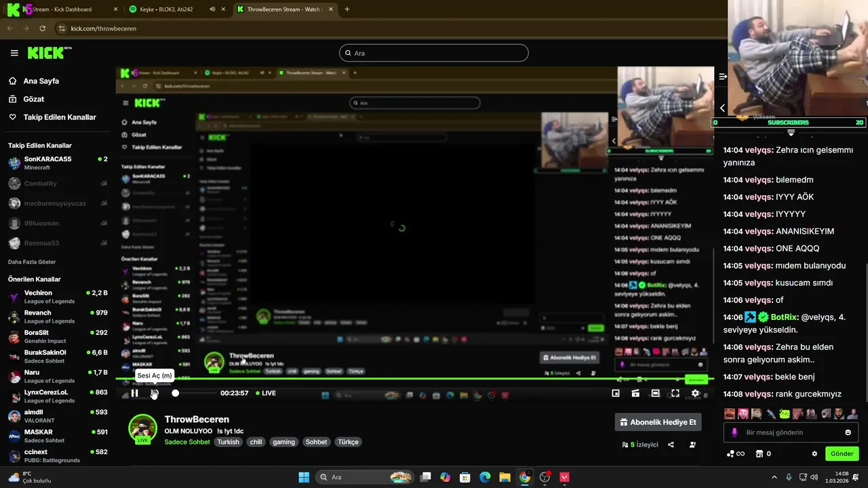The image size is (868, 488).
Task: Pause the live stream playback
Action: (134, 393)
